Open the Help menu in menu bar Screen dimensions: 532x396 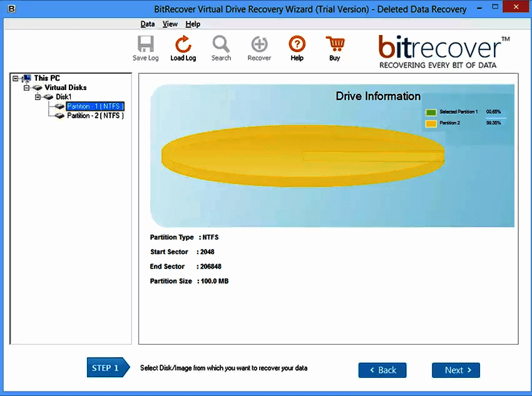(x=193, y=24)
